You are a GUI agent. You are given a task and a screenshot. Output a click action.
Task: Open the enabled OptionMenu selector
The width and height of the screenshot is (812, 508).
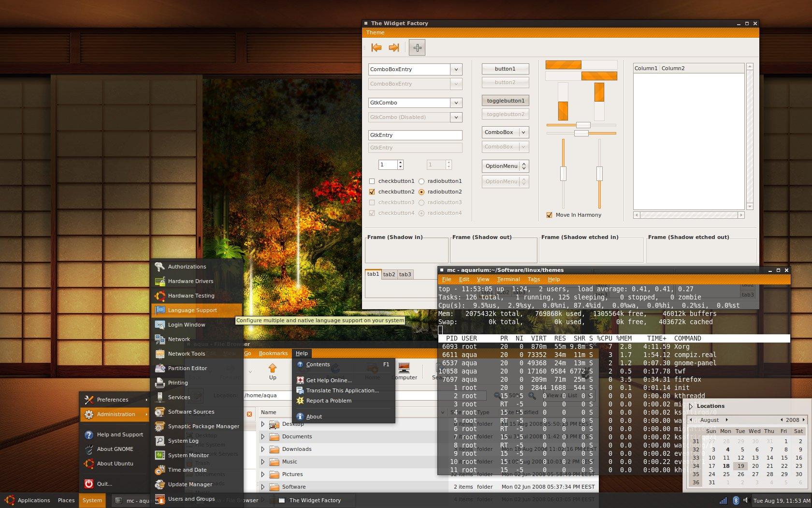(505, 166)
